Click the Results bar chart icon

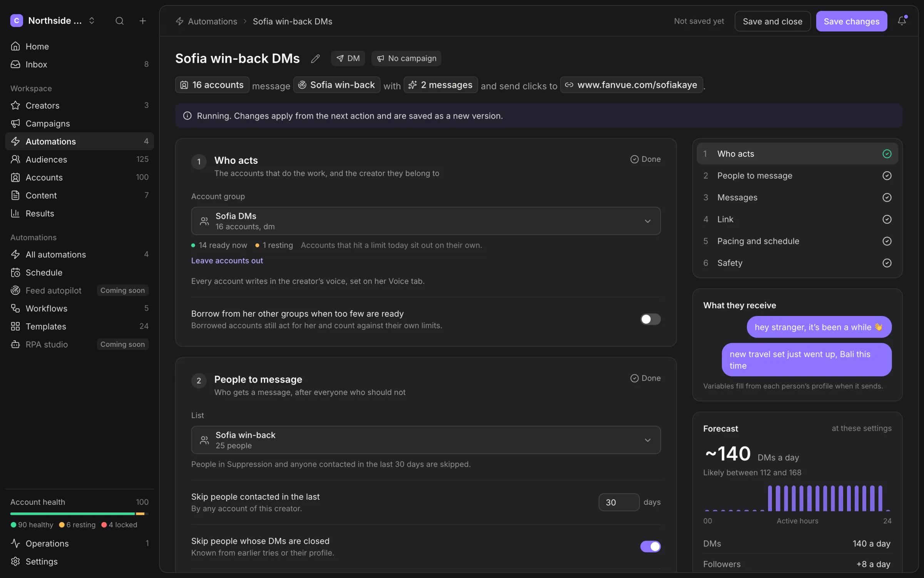pyautogui.click(x=15, y=213)
